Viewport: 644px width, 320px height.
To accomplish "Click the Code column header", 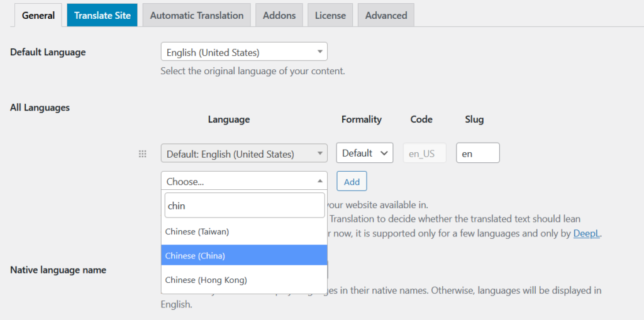I will coord(421,119).
